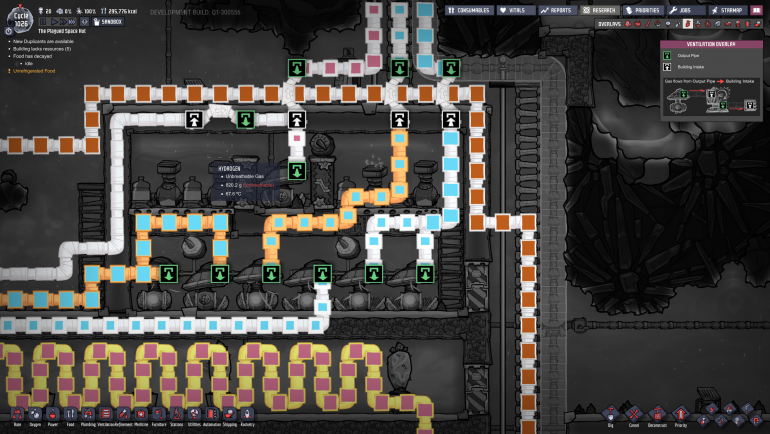The width and height of the screenshot is (770, 434).
Task: Open the Plumbing build category
Action: pos(88,416)
